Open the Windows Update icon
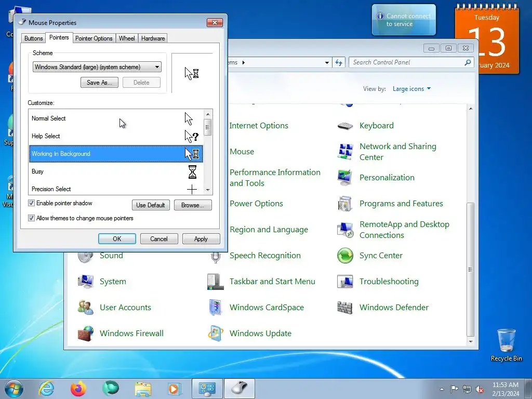This screenshot has height=399, width=532. point(216,333)
